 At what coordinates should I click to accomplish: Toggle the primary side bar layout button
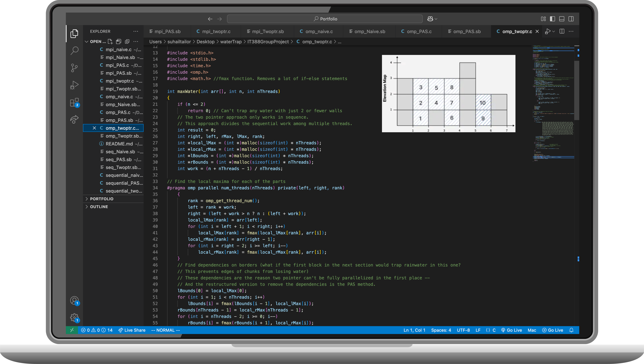pyautogui.click(x=552, y=19)
